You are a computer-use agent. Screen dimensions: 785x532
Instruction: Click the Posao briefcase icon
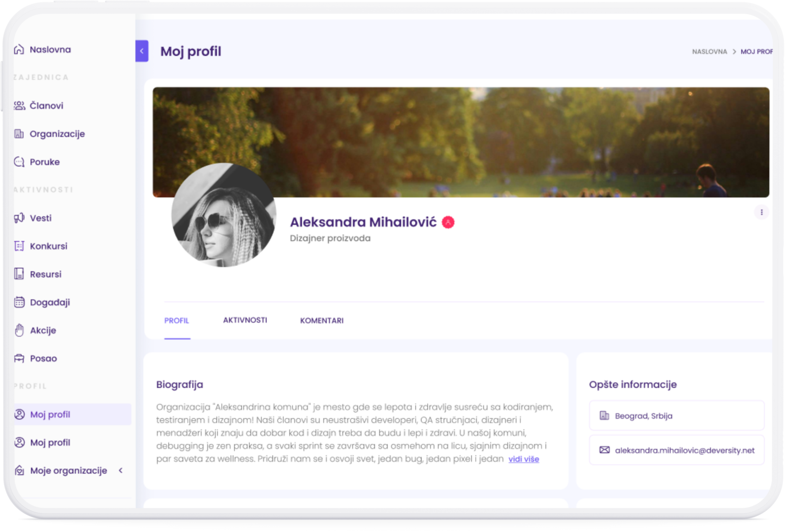(x=19, y=358)
